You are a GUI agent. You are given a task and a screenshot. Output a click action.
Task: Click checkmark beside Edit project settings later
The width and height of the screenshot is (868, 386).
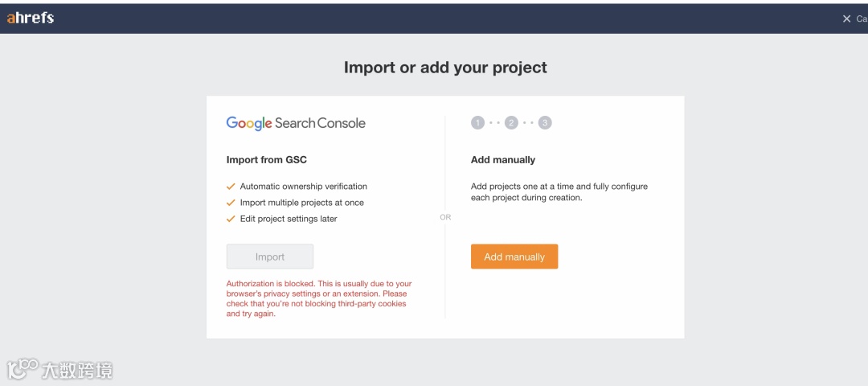[x=231, y=219]
